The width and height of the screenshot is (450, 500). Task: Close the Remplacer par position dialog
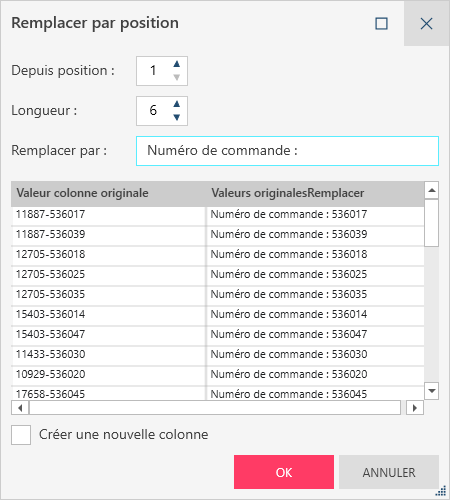pos(426,24)
